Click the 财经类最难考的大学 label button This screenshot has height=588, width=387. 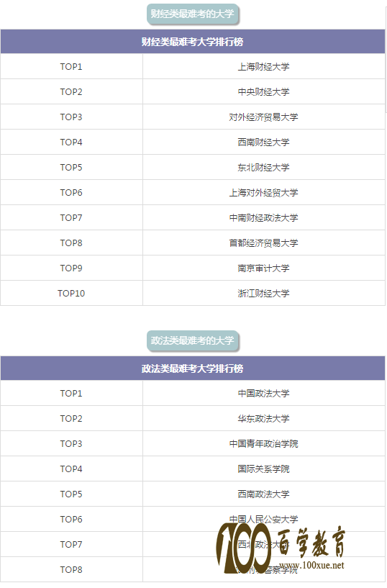coord(193,14)
